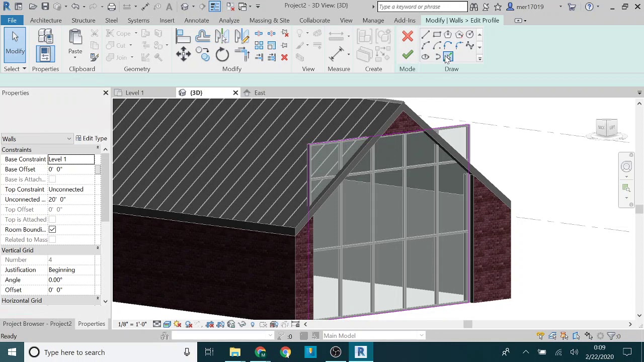The height and width of the screenshot is (362, 644).
Task: Open the Walls type selector dropdown
Action: [x=37, y=139]
